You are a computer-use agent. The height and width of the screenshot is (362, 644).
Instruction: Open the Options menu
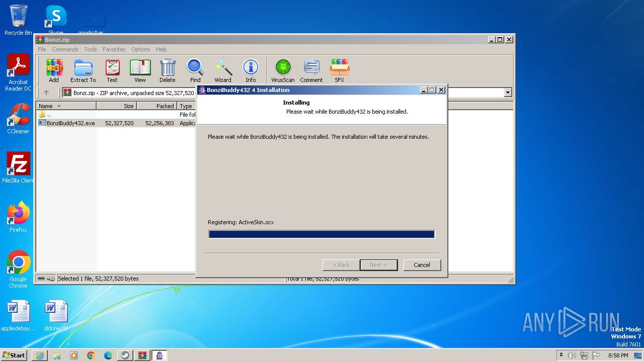(141, 49)
